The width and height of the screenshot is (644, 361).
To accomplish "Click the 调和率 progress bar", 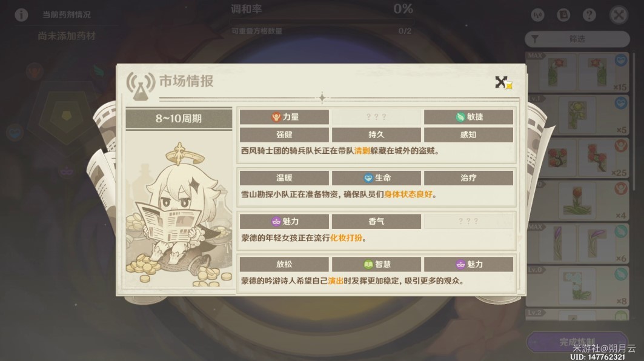I will pos(322,21).
